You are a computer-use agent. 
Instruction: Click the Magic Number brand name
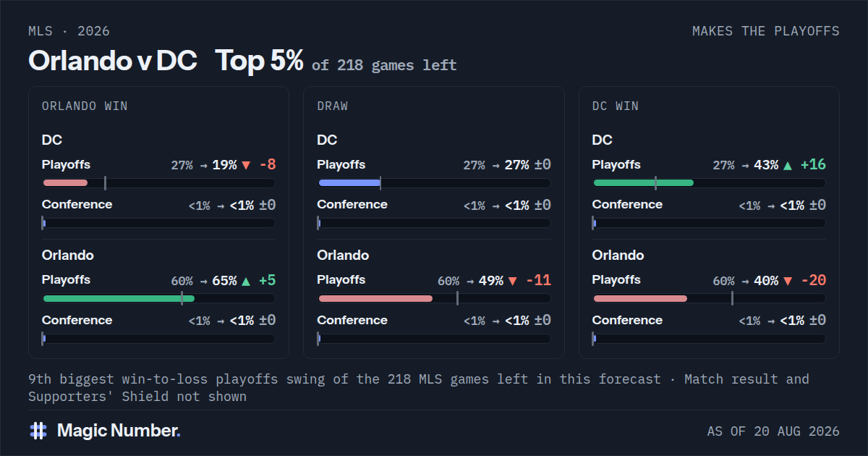pos(119,431)
